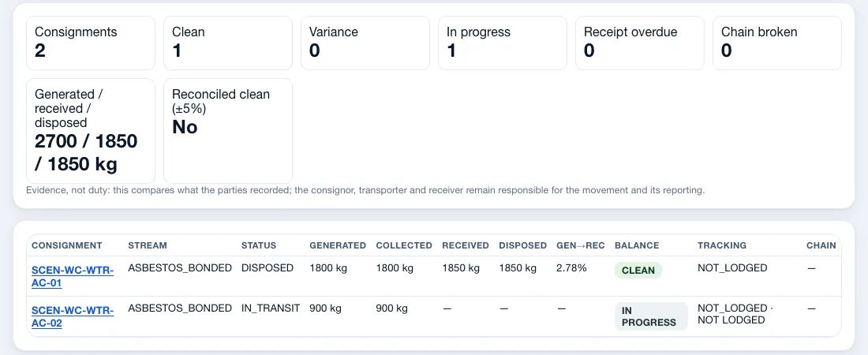Click the BALANCE column header
868x355 pixels.
click(637, 245)
